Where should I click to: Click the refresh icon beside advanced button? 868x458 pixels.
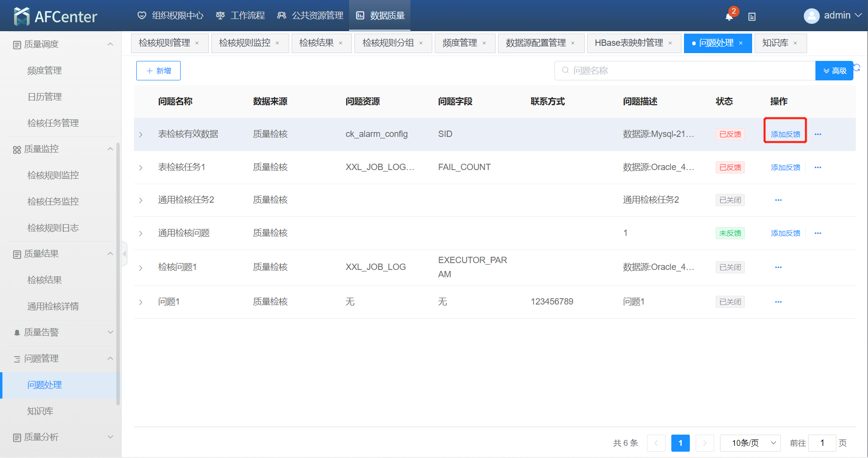coord(857,67)
